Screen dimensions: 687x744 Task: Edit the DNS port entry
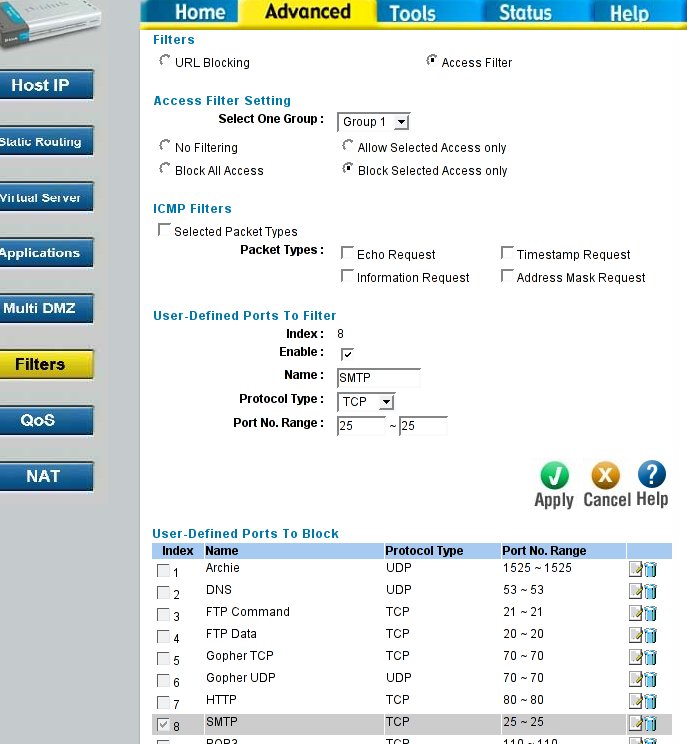(635, 591)
